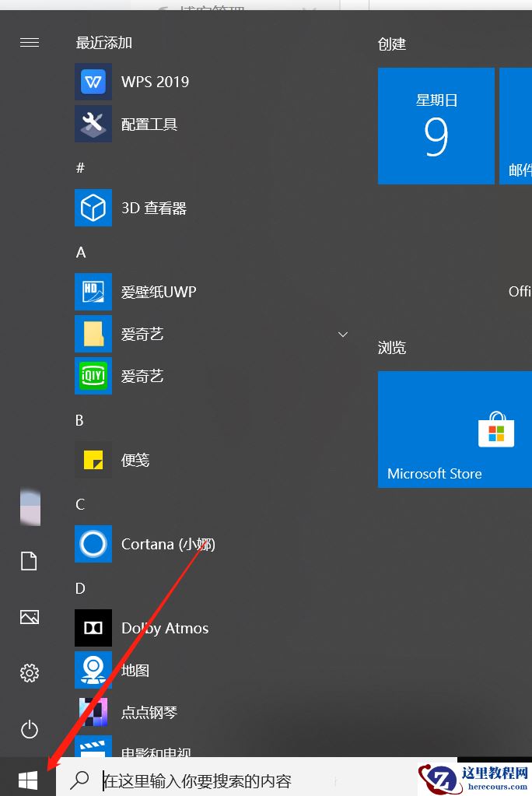Open the 地图 maps icon
The width and height of the screenshot is (532, 796).
click(93, 670)
